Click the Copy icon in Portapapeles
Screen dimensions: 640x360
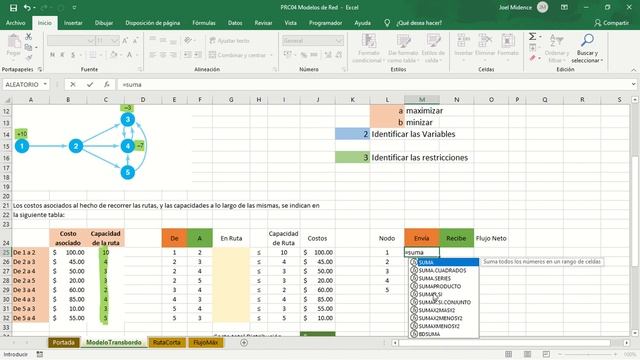point(28,47)
